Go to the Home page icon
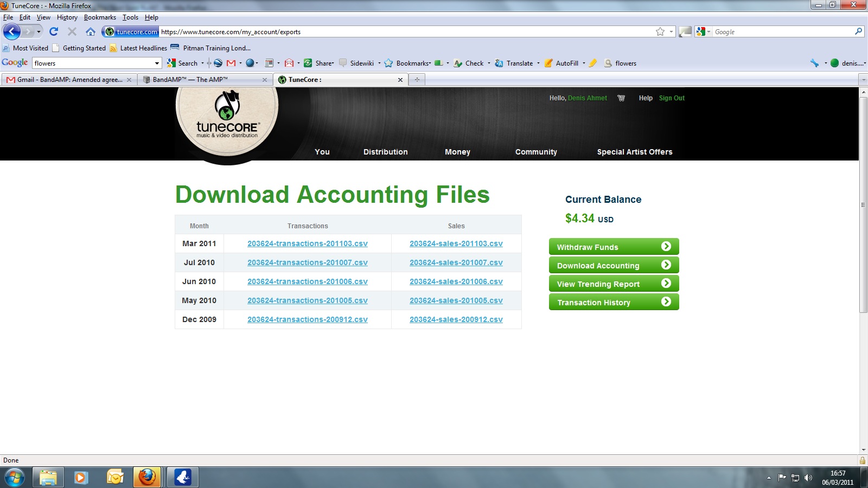Image resolution: width=868 pixels, height=488 pixels. click(x=91, y=31)
